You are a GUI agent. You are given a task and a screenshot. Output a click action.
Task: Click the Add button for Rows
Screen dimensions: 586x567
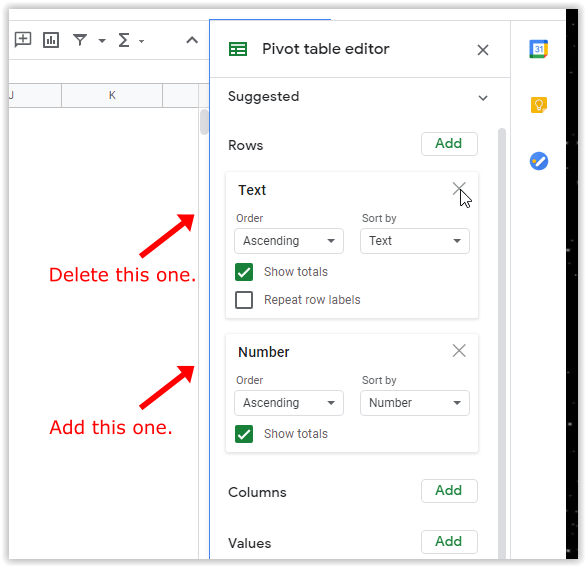449,144
